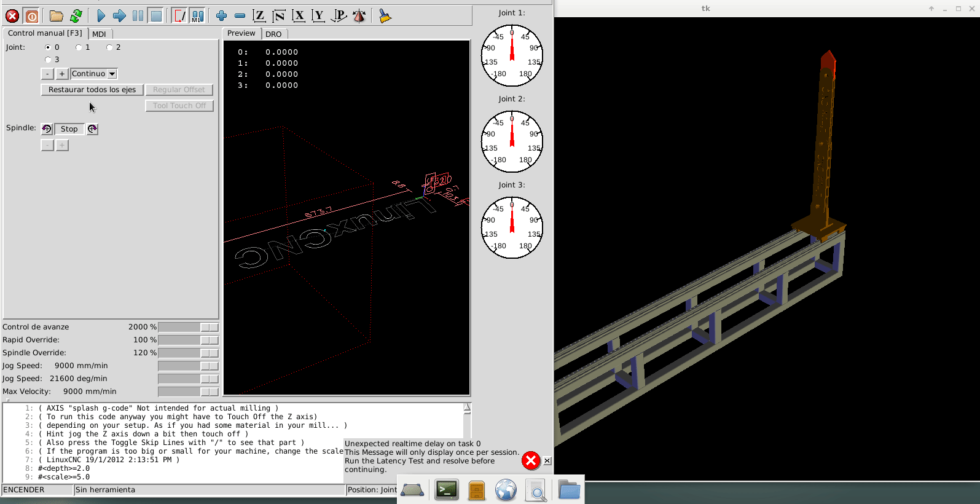Stop the spindle

[69, 129]
